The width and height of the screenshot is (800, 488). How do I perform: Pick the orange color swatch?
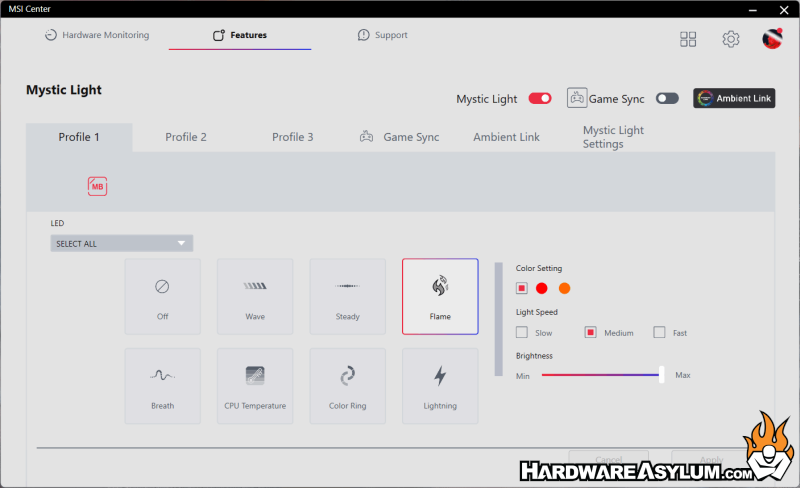point(564,288)
